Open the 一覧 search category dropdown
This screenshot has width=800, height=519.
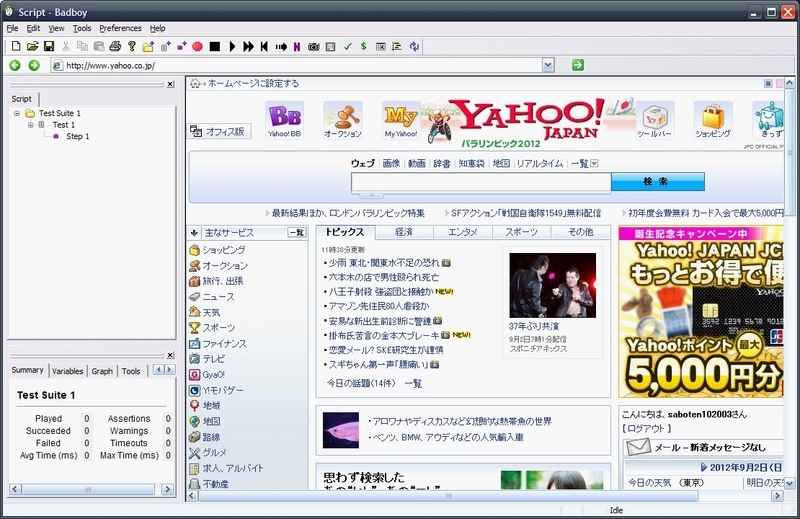click(x=584, y=163)
